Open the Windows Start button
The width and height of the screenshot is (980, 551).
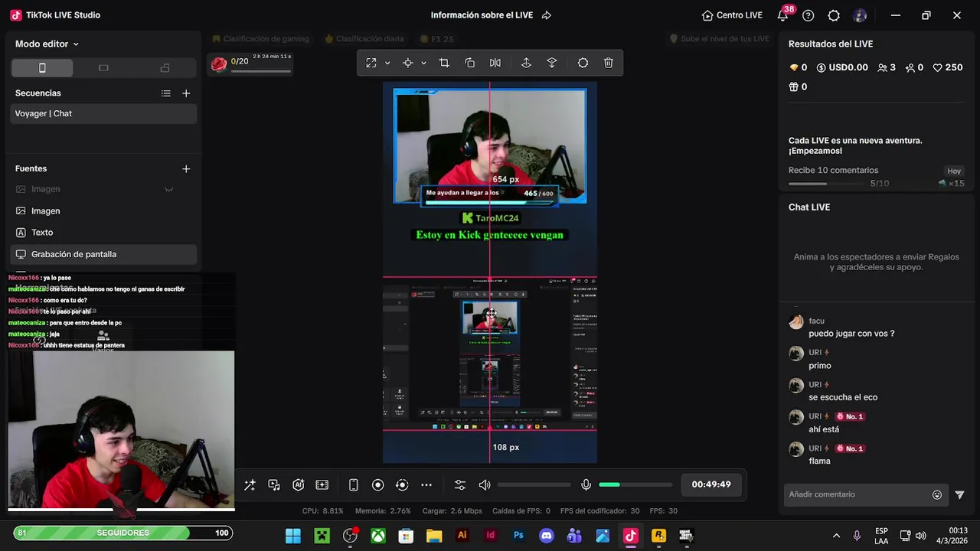click(x=293, y=536)
